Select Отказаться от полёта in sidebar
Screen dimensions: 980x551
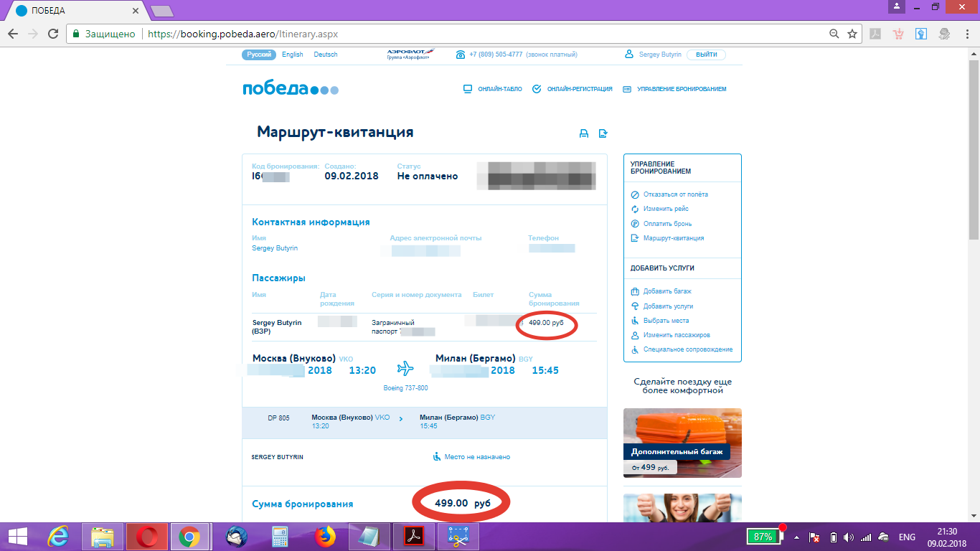[x=675, y=194]
